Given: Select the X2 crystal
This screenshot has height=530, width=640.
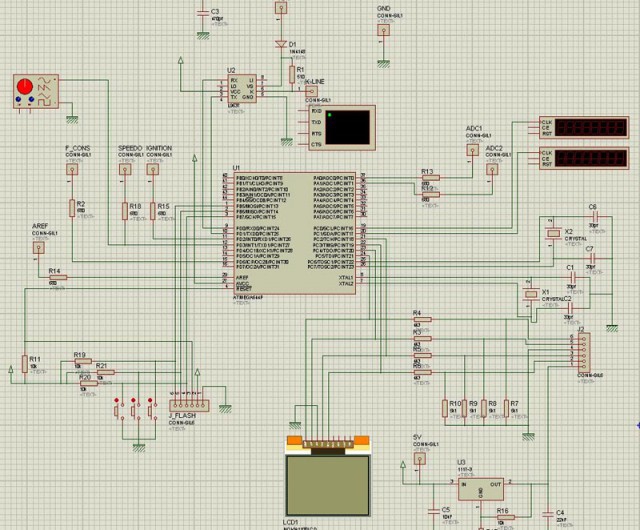Looking at the screenshot, I should pos(553,233).
